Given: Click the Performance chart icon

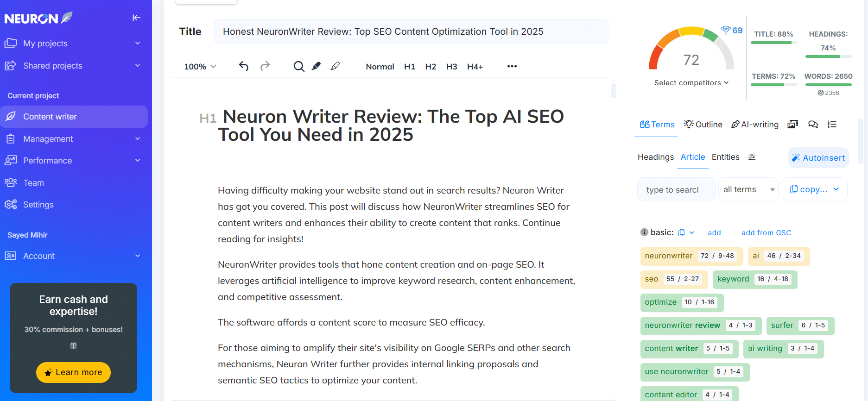Looking at the screenshot, I should tap(11, 160).
